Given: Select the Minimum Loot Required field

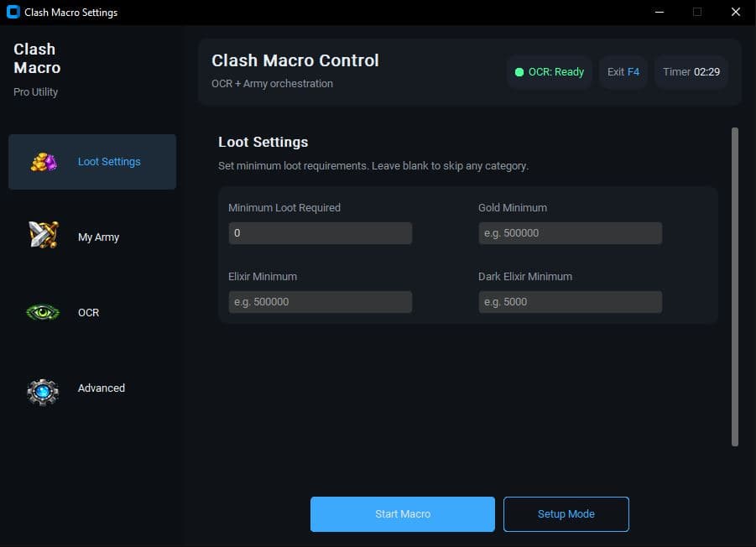Looking at the screenshot, I should [x=320, y=232].
